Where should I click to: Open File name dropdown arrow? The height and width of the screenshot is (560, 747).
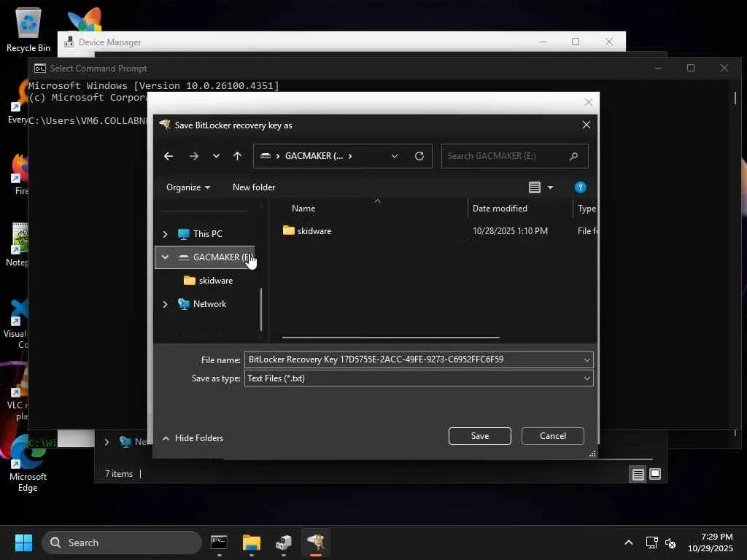point(587,360)
